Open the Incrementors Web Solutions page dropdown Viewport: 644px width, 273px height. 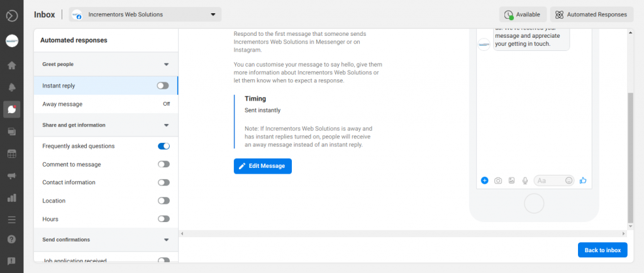click(x=145, y=14)
